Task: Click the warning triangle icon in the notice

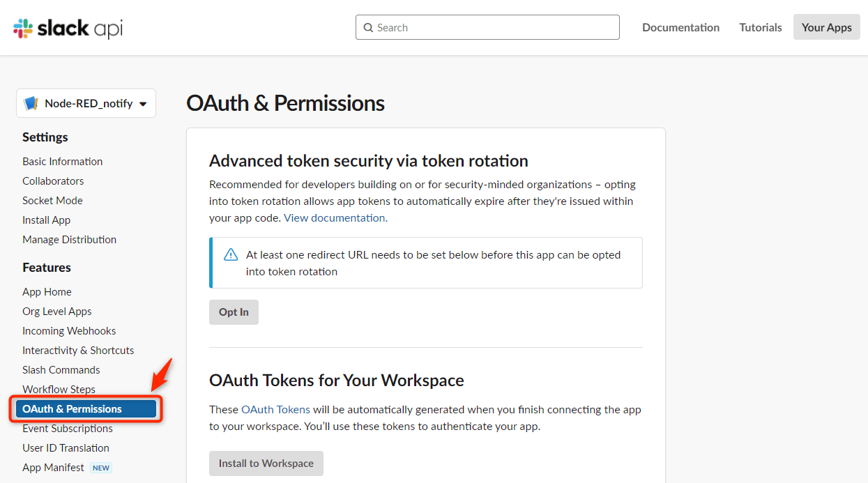Action: coord(231,255)
